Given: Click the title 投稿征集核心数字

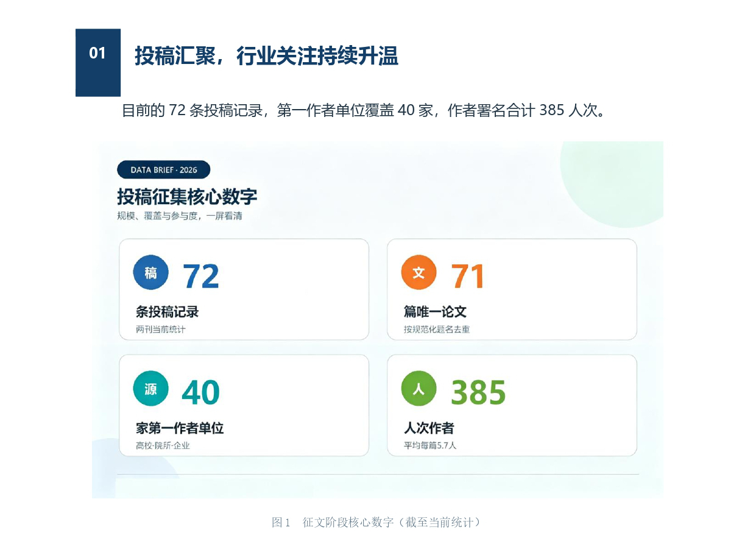Looking at the screenshot, I should (x=187, y=197).
